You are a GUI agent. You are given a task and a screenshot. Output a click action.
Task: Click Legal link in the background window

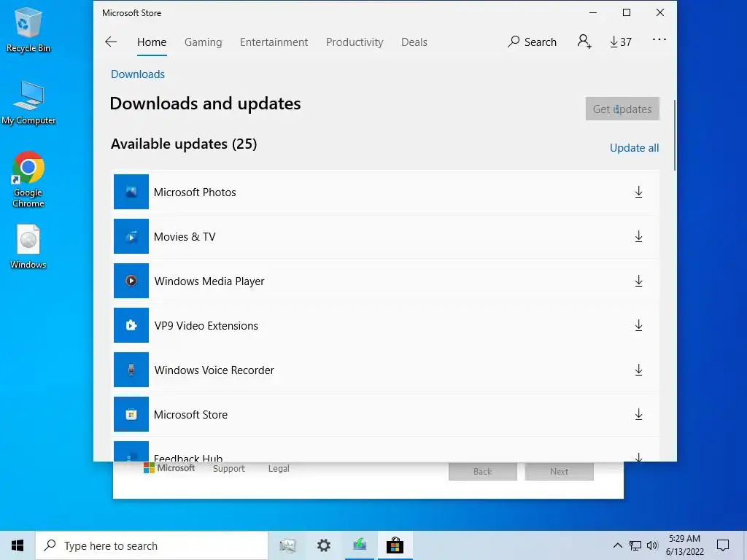(x=279, y=469)
